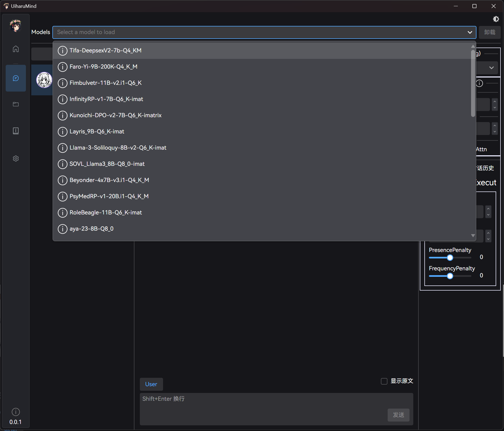
Task: Choose Llama-3-Soliloquy-8B-v2-Q6_K-imat from list
Action: tap(118, 148)
